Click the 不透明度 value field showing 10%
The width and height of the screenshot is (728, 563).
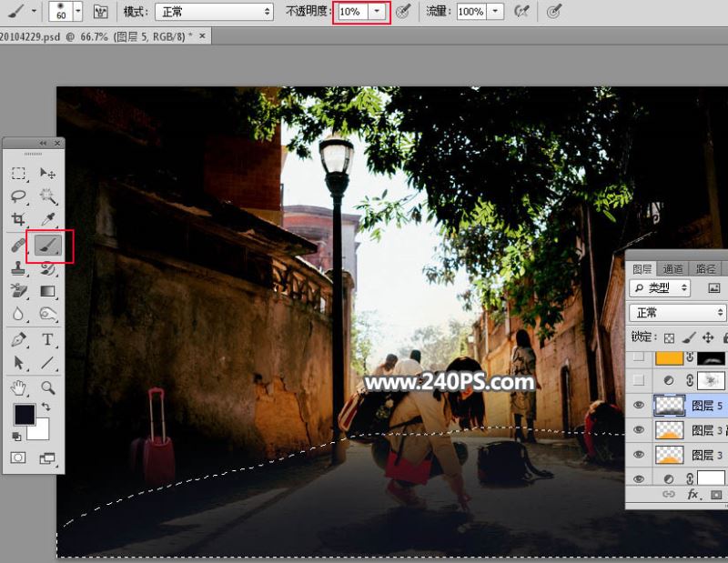(351, 12)
